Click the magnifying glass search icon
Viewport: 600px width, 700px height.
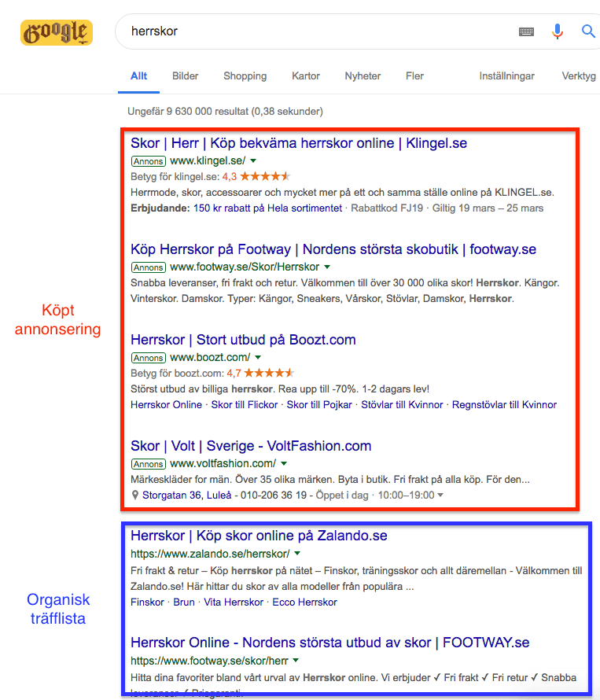588,31
